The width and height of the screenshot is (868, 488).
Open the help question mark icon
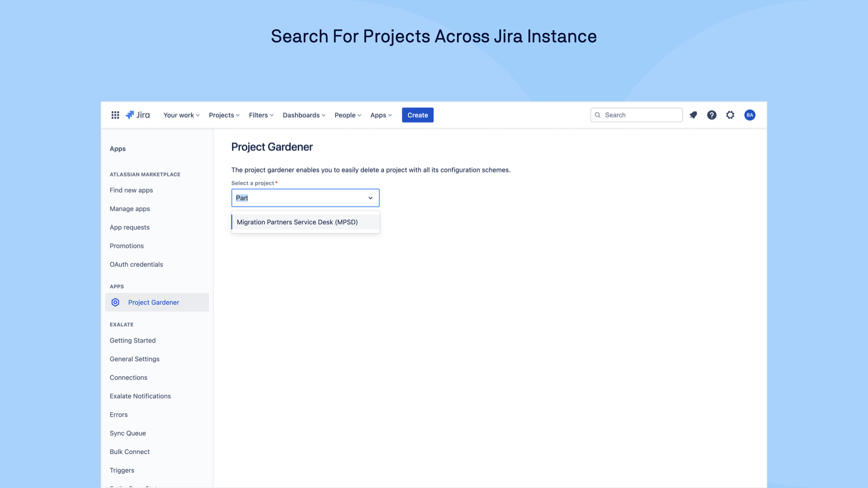tap(712, 115)
